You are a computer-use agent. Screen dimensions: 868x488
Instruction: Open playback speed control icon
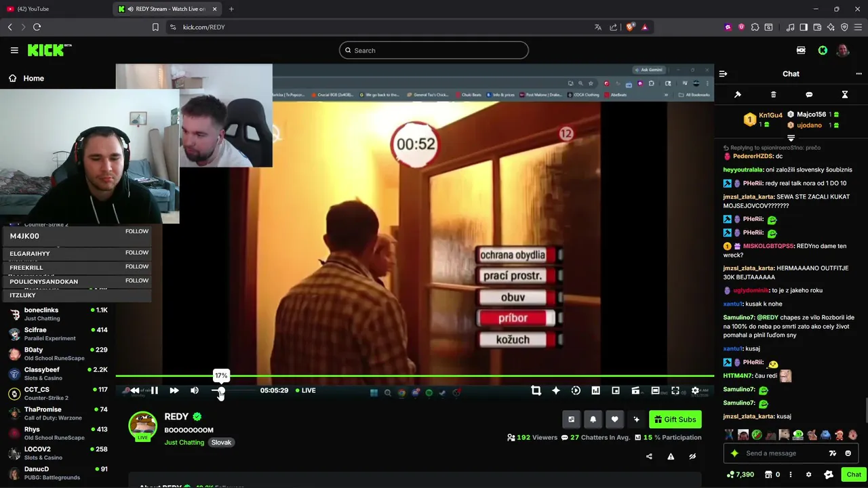click(x=576, y=390)
